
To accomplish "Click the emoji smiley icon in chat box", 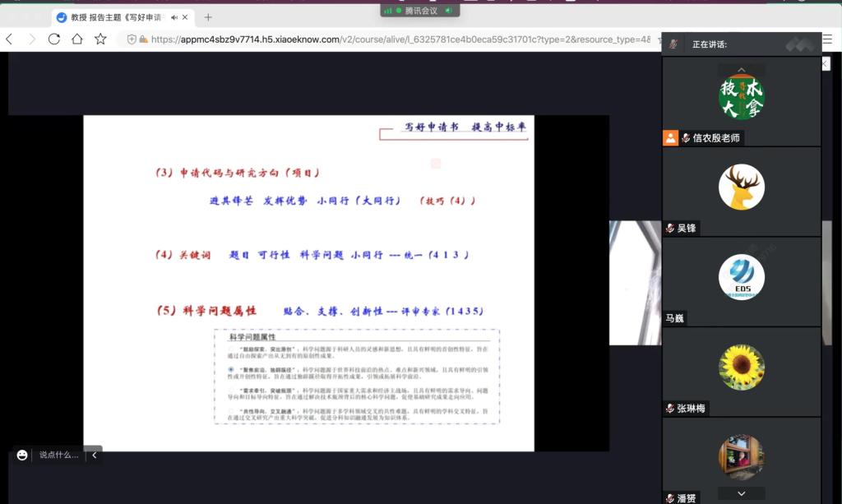I will (x=22, y=455).
